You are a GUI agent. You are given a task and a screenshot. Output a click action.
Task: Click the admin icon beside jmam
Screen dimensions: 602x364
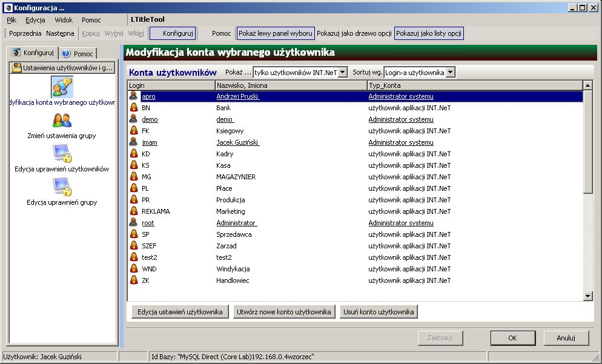point(134,142)
